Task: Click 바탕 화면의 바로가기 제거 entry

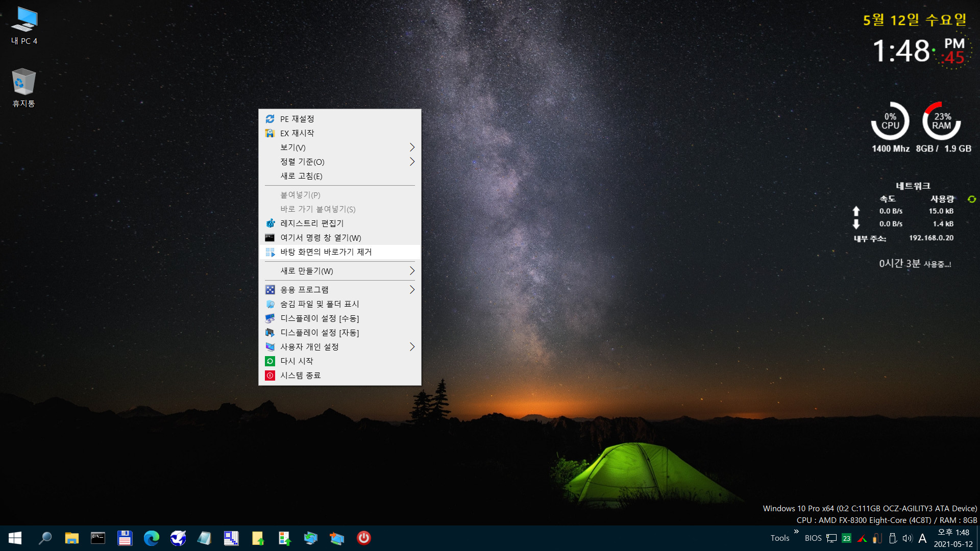Action: (340, 252)
